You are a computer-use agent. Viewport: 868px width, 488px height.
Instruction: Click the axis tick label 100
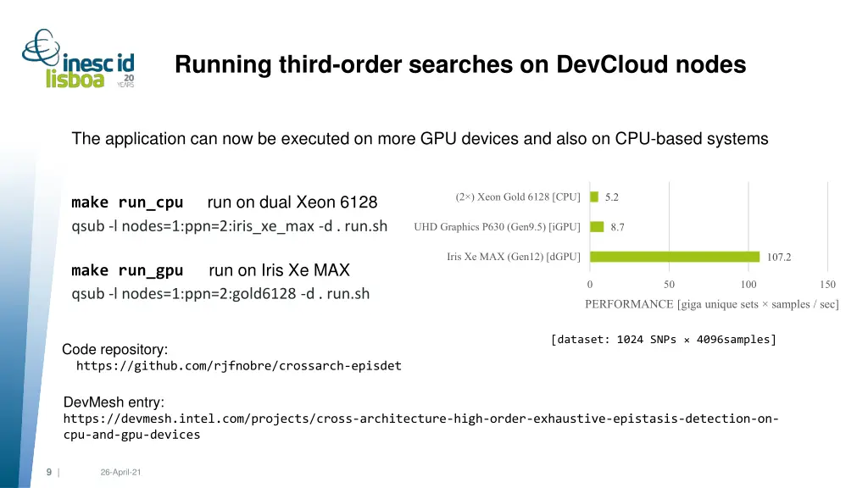[x=748, y=285]
